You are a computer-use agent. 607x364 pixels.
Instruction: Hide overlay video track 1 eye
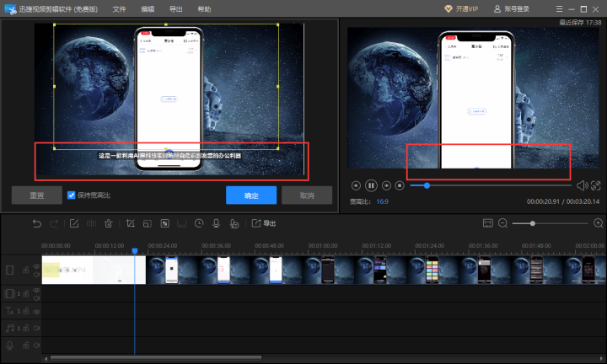click(36, 291)
